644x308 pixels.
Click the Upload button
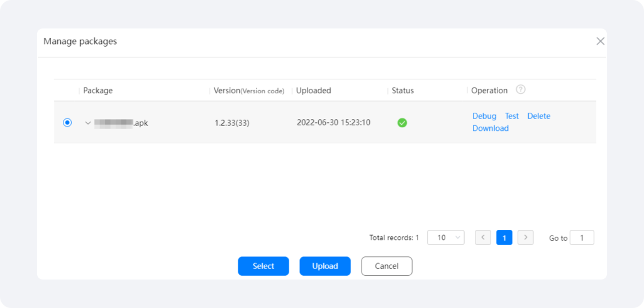click(x=325, y=266)
